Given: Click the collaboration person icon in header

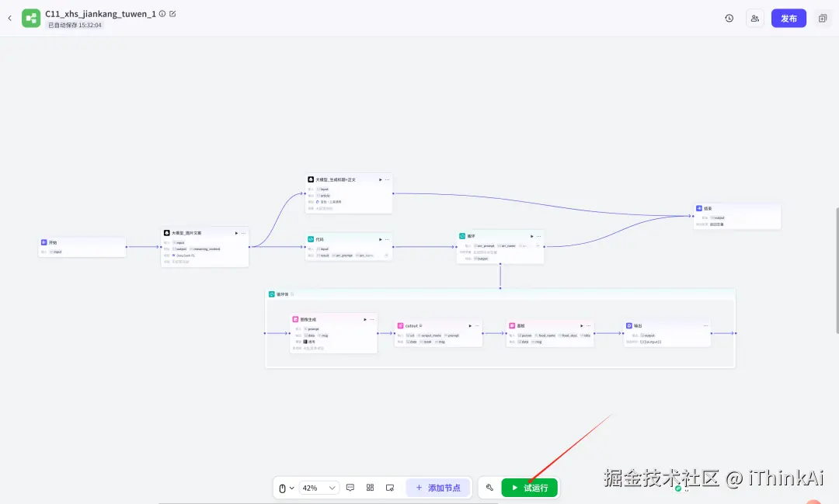Looking at the screenshot, I should [754, 17].
